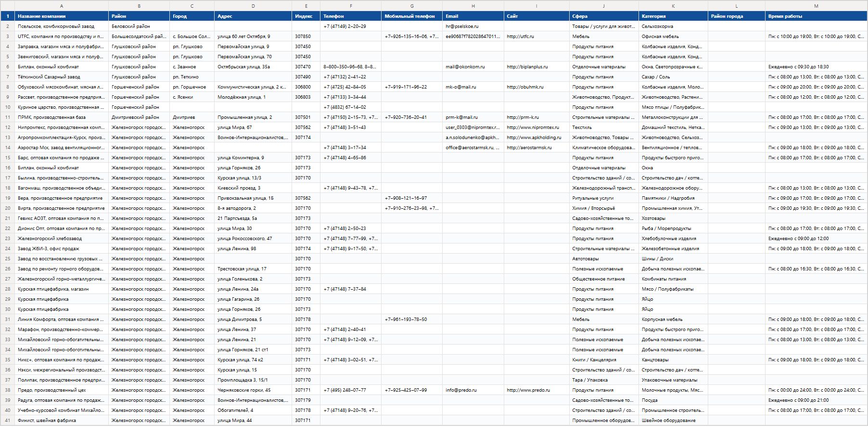Screen dimensions: 868x434
Task: Click the address 'Черняковские горки, 45'
Action: tap(253, 390)
